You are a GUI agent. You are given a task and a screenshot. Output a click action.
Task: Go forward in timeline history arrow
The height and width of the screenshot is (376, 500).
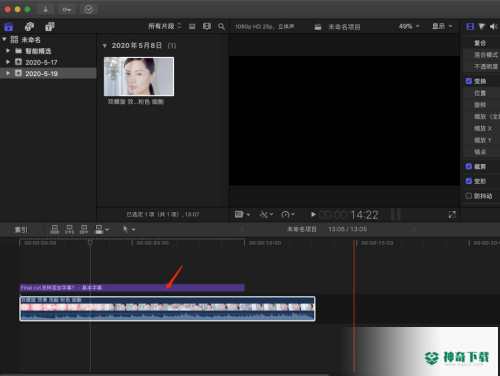tap(414, 229)
